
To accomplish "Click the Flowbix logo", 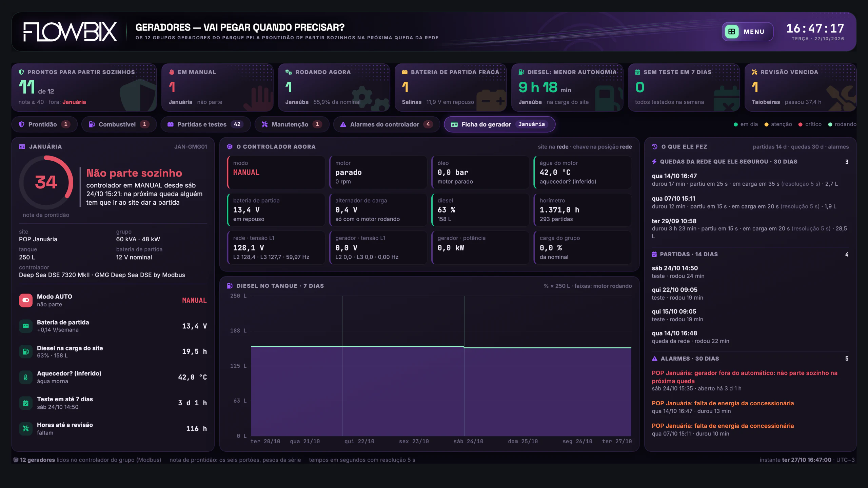I will tap(70, 32).
